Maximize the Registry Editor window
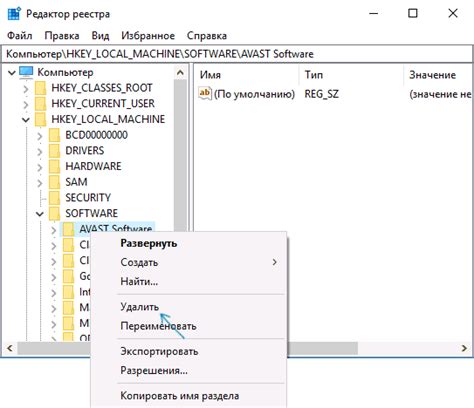Screen dimensions: 474x408 413,13
